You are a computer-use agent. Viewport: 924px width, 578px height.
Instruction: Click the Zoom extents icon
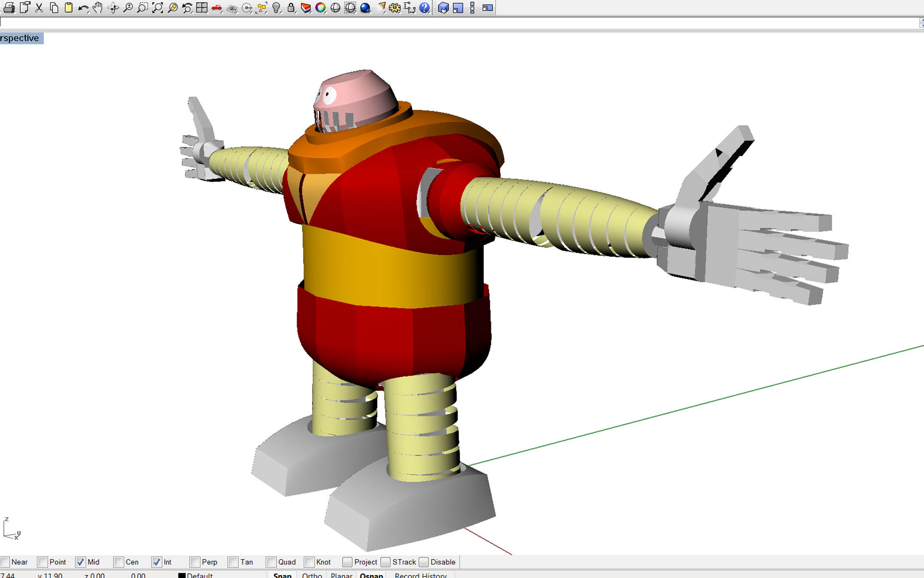click(157, 8)
